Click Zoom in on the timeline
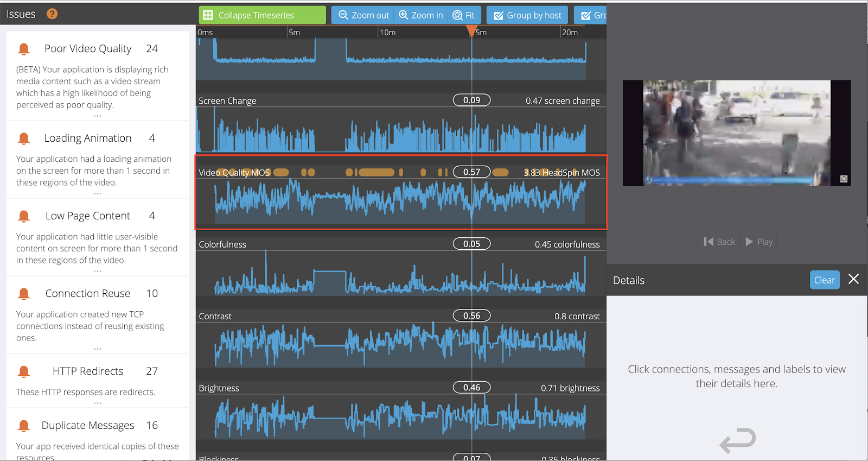 tap(421, 15)
